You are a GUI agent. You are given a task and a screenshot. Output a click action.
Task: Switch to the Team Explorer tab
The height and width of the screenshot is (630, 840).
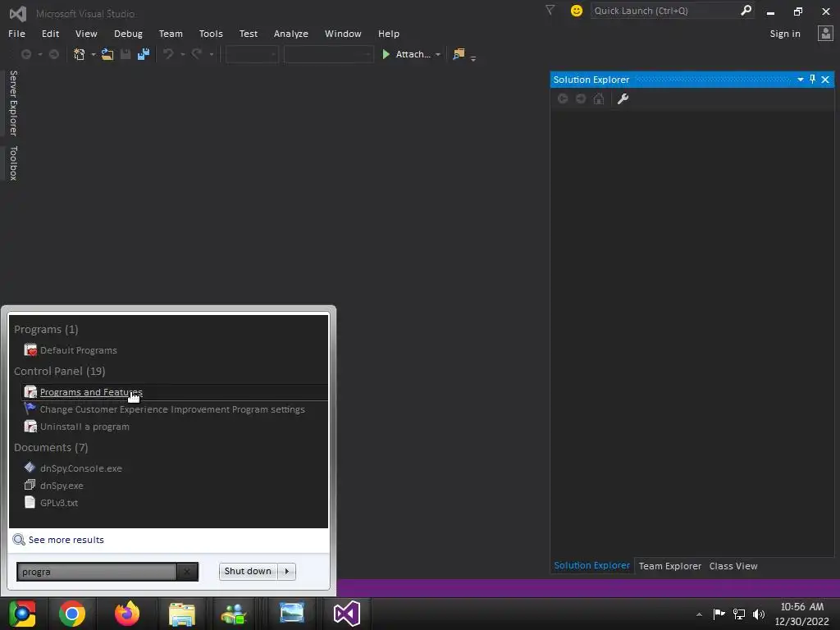point(669,566)
